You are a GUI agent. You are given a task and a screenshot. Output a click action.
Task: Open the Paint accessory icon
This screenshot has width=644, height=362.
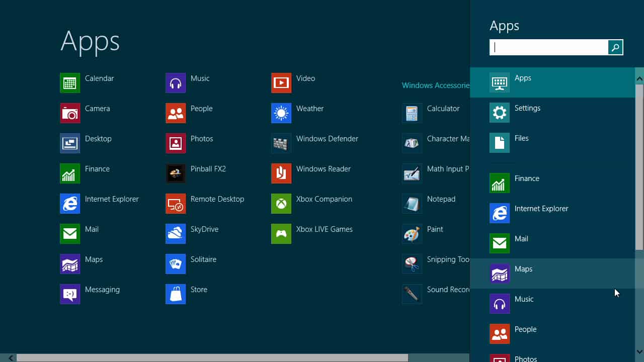[x=412, y=234]
